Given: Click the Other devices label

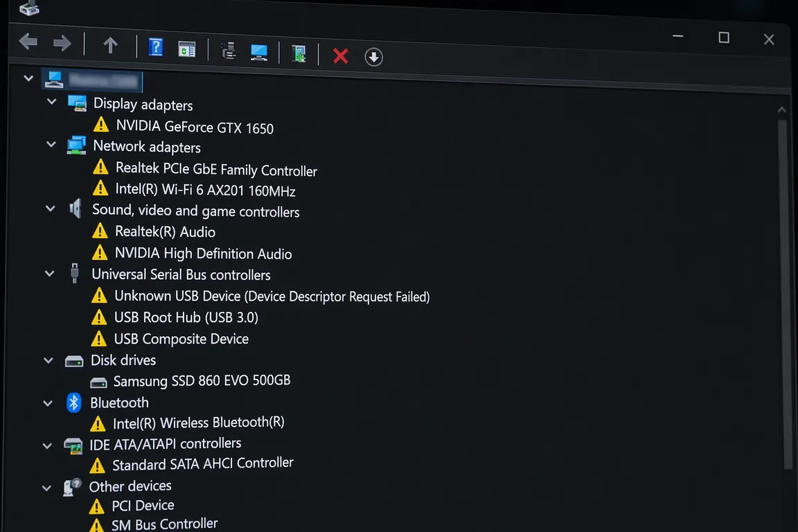Looking at the screenshot, I should coord(130,486).
